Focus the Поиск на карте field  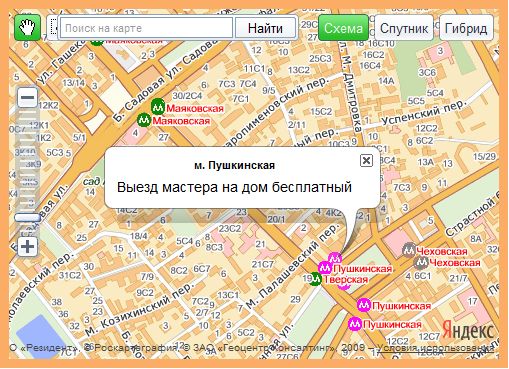click(x=146, y=28)
